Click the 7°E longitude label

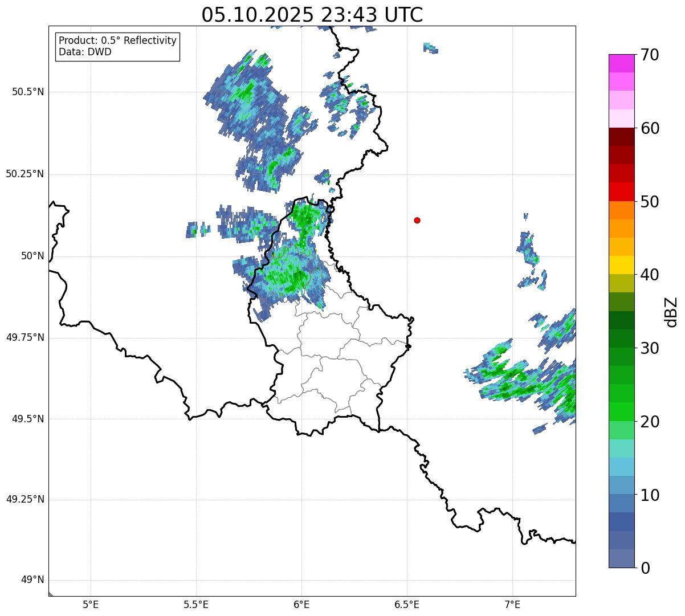pyautogui.click(x=512, y=604)
